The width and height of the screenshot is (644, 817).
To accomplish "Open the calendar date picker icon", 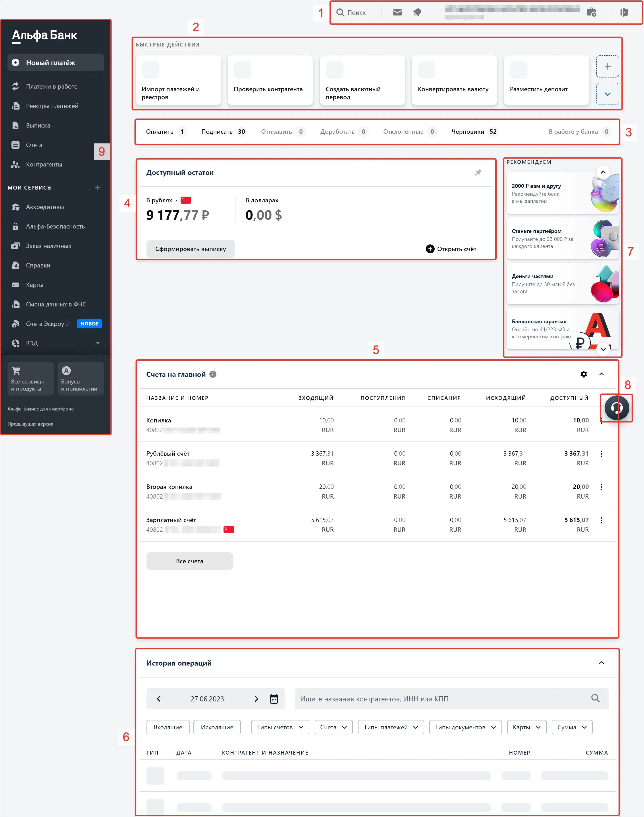I will coord(274,699).
